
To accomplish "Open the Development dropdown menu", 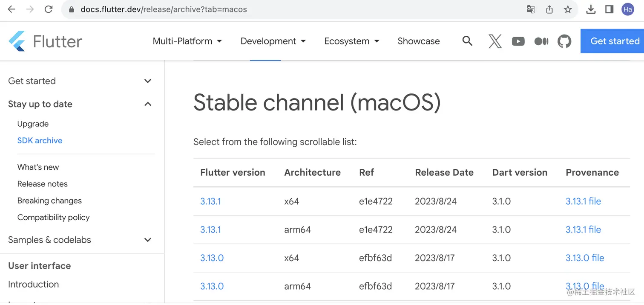I will [273, 41].
